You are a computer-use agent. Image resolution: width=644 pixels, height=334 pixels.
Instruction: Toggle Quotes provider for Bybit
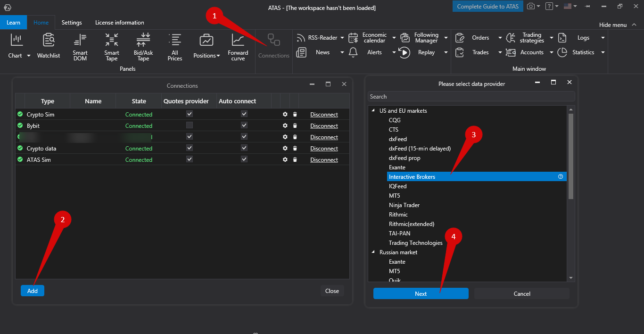coord(190,125)
